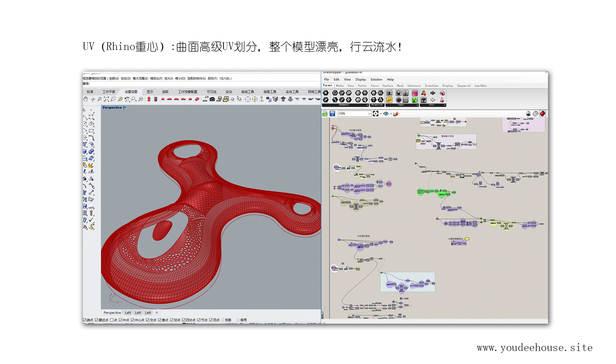Click the 选取的物件(S) command option
The height and width of the screenshot is (364, 616).
coord(196,79)
